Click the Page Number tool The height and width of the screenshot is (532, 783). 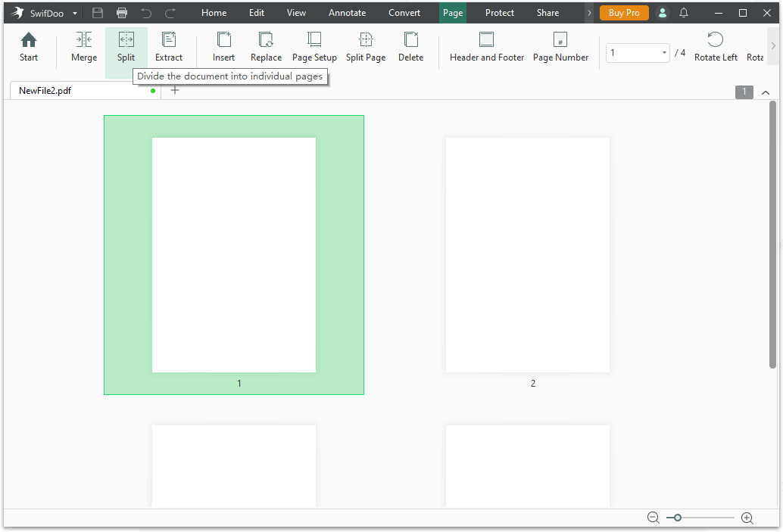[560, 47]
